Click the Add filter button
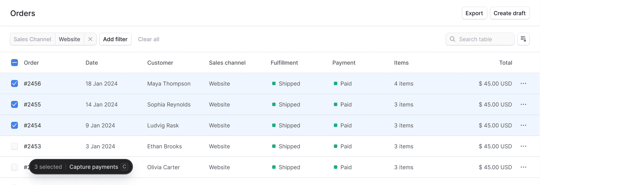This screenshot has width=644, height=185. 115,39
